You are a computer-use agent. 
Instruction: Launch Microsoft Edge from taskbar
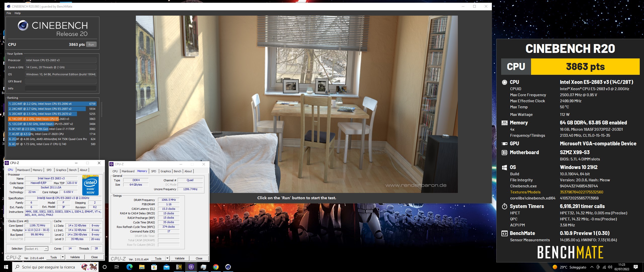point(129,267)
